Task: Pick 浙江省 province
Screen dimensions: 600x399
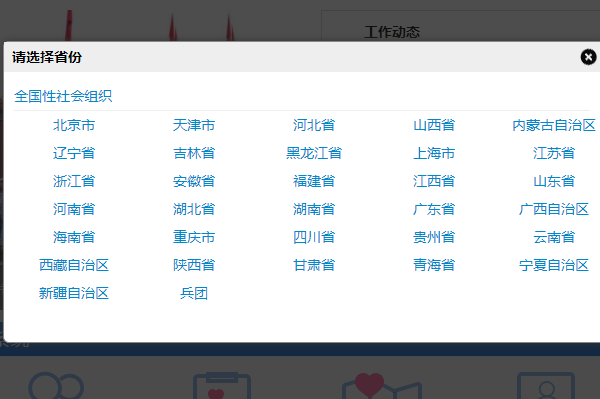Action: pos(74,181)
